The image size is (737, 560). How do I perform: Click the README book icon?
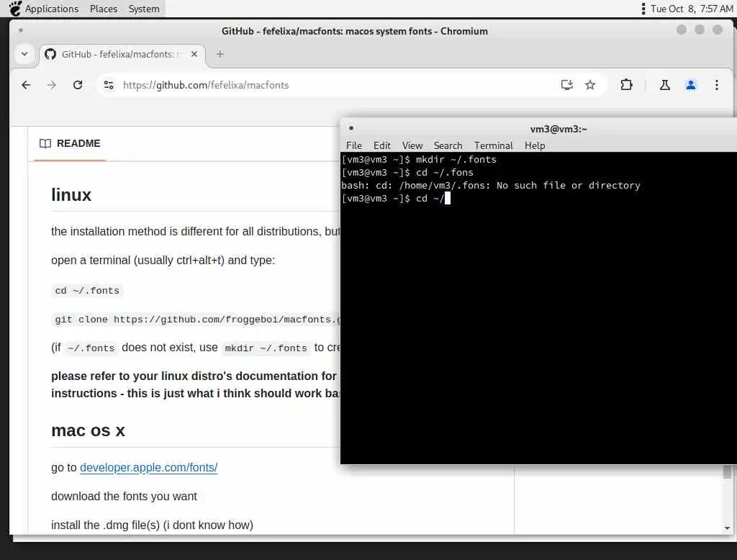tap(45, 143)
